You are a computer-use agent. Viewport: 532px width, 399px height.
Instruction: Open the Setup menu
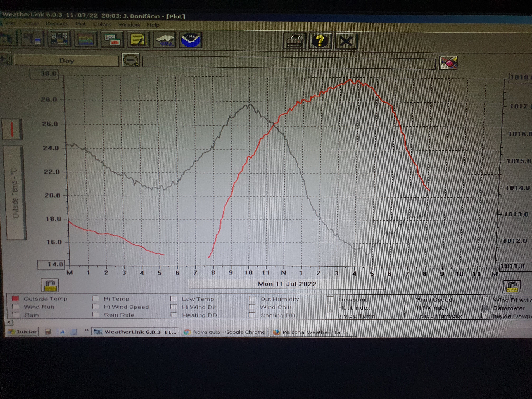pyautogui.click(x=30, y=23)
